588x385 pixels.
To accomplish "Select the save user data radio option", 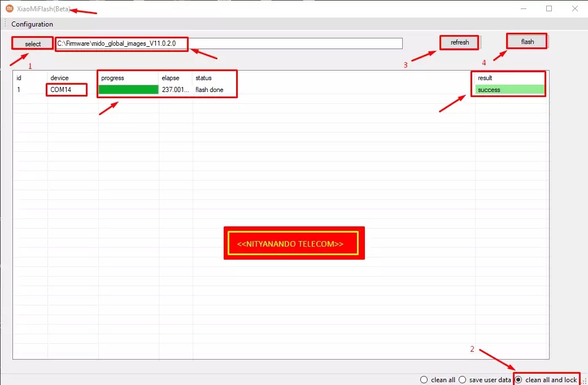I will pyautogui.click(x=485, y=380).
